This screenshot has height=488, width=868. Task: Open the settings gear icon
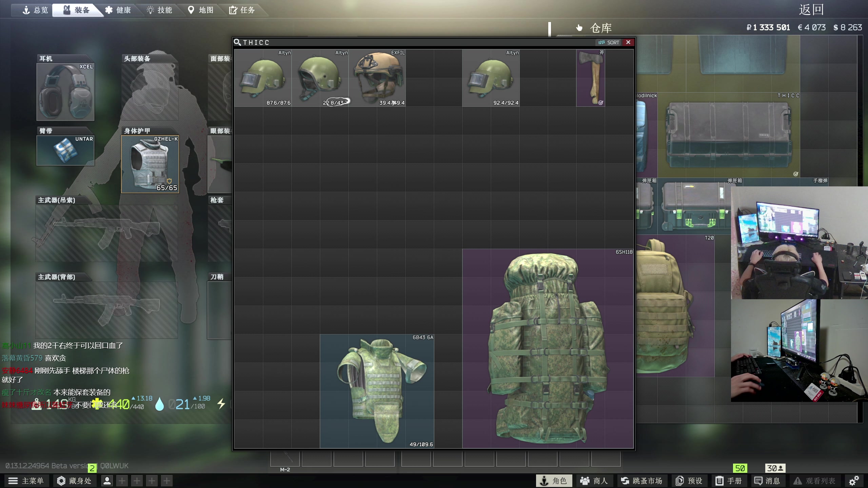click(854, 481)
